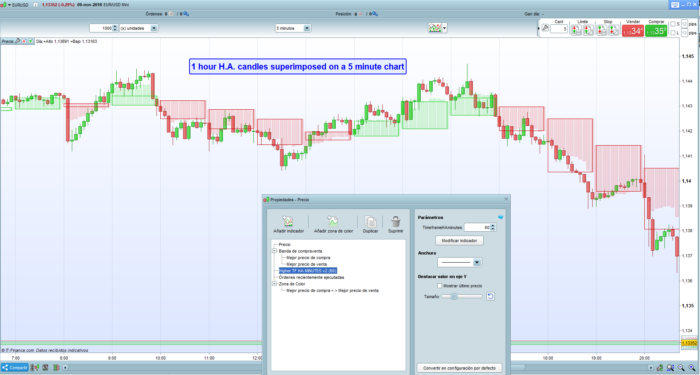Image resolution: width=700 pixels, height=375 pixels.
Task: Click the chart horizontal scrollbar left arrow
Action: (x=65, y=367)
